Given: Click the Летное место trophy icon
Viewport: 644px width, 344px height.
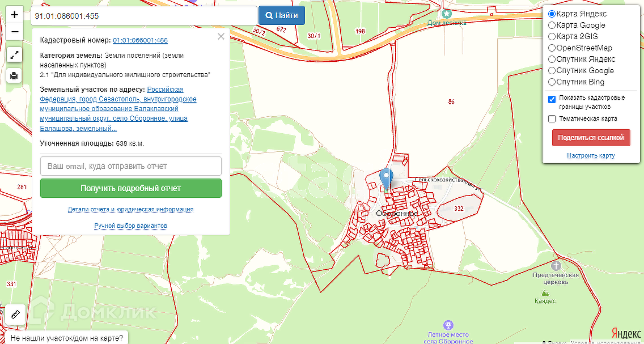Looking at the screenshot, I should (448, 325).
